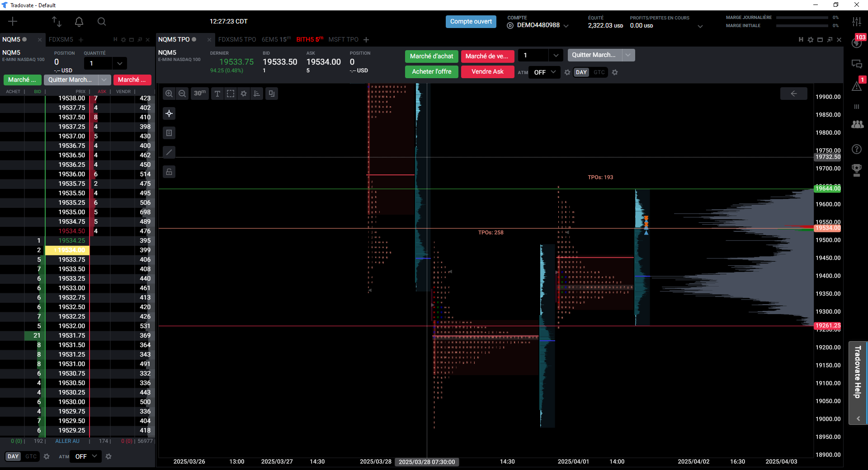Open the ATM OFF dropdown in chart panel
This screenshot has width=868, height=470.
pyautogui.click(x=544, y=72)
